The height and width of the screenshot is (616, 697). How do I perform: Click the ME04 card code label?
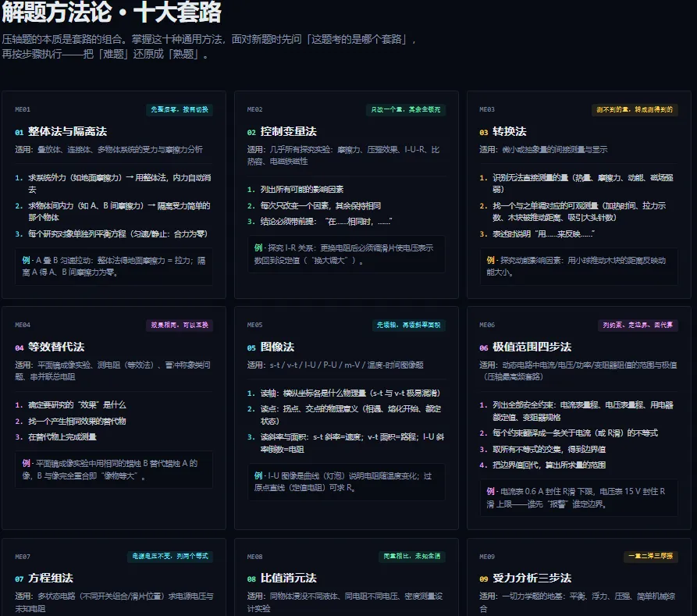click(23, 325)
